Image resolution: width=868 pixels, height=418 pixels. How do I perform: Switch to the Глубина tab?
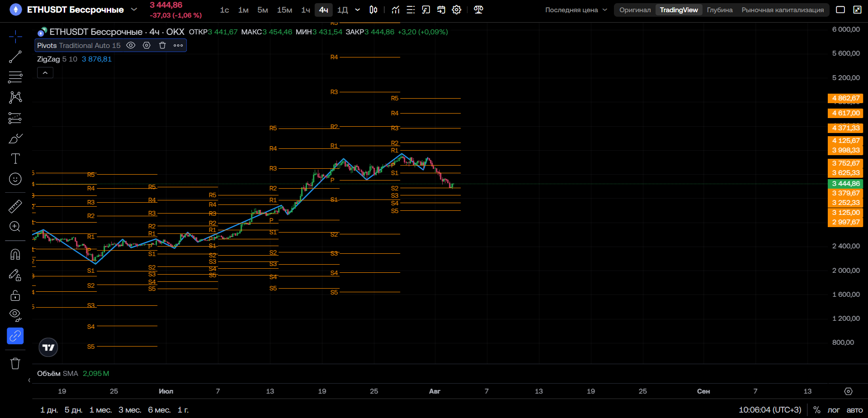point(720,10)
